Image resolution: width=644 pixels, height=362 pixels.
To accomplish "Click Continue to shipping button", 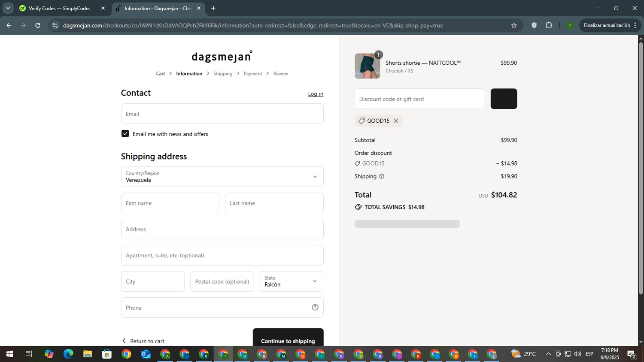I will [x=288, y=338].
